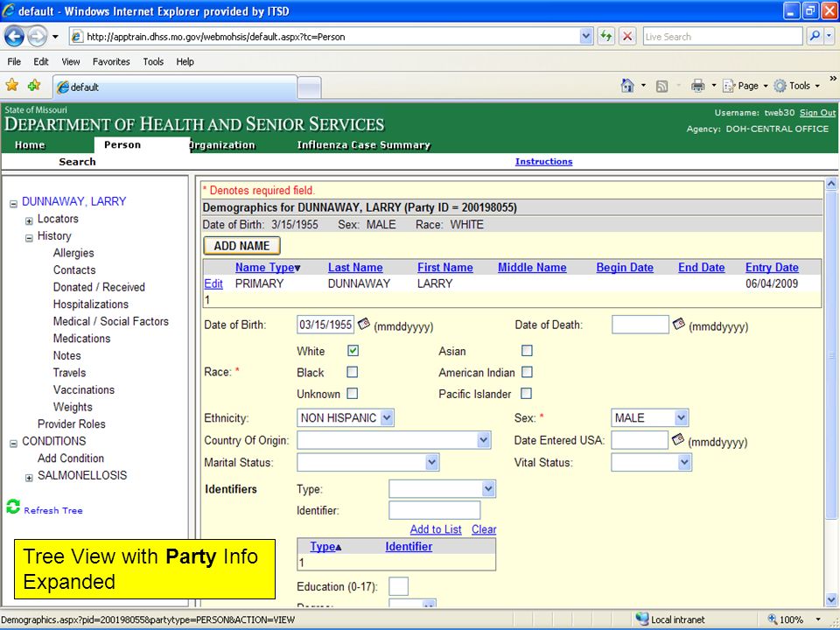Click the ADD NAME button
This screenshot has width=840, height=630.
point(241,246)
